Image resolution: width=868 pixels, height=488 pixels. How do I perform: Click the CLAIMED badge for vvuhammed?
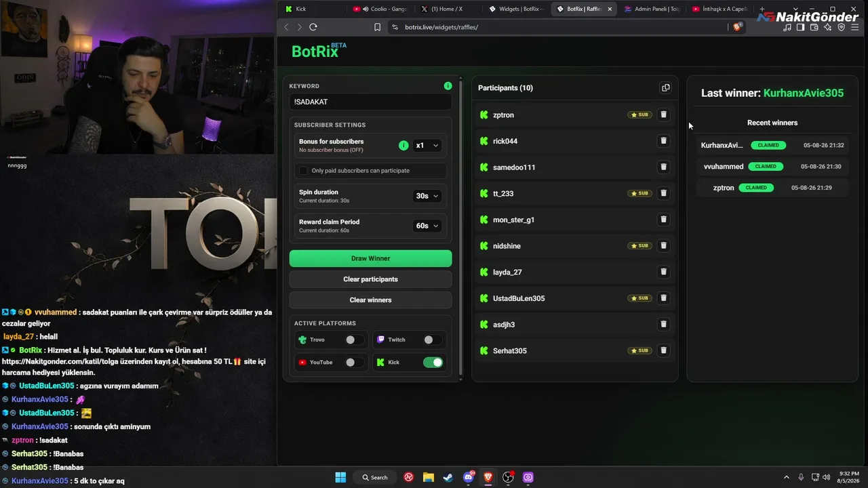click(766, 167)
